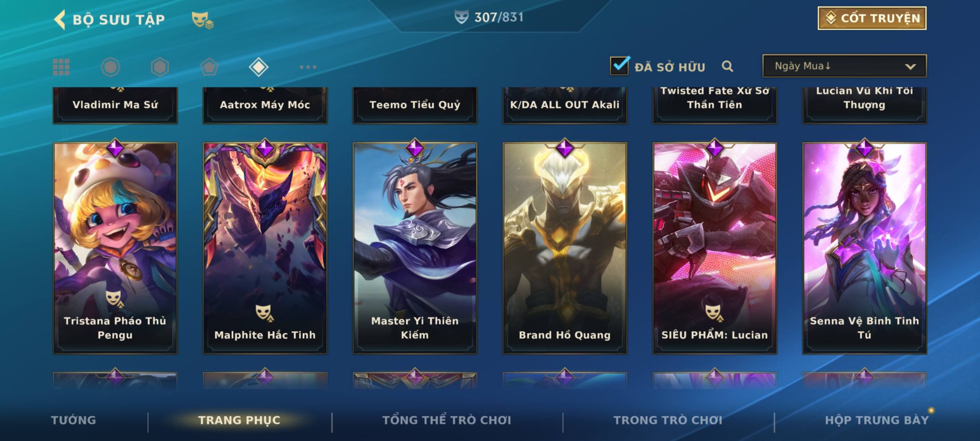980x441 pixels.
Task: Click the sort dropdown chevron arrow
Action: pyautogui.click(x=911, y=67)
